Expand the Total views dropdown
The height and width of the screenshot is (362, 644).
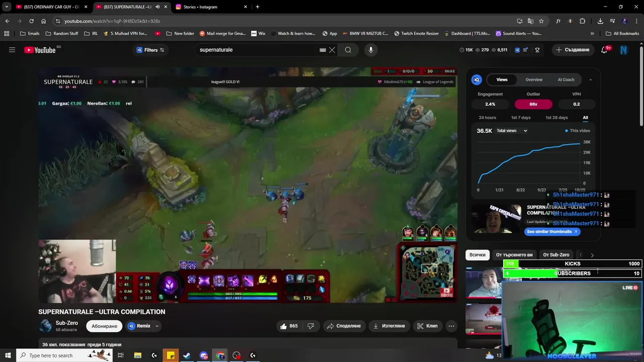512,131
